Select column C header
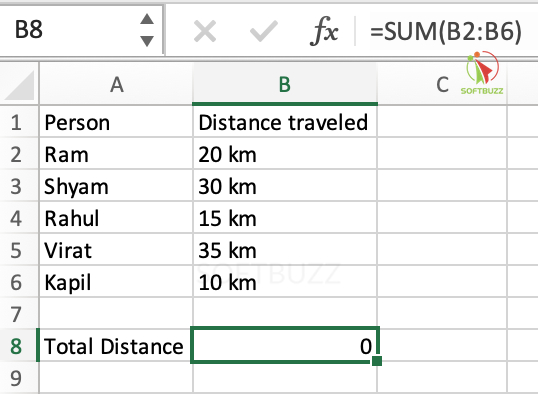Image resolution: width=538 pixels, height=394 pixels. point(442,84)
